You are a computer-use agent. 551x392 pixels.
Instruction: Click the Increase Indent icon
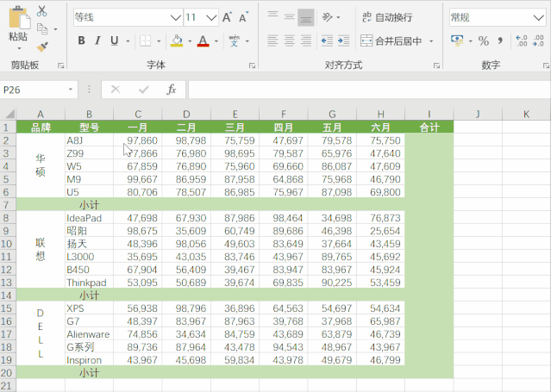click(x=343, y=40)
